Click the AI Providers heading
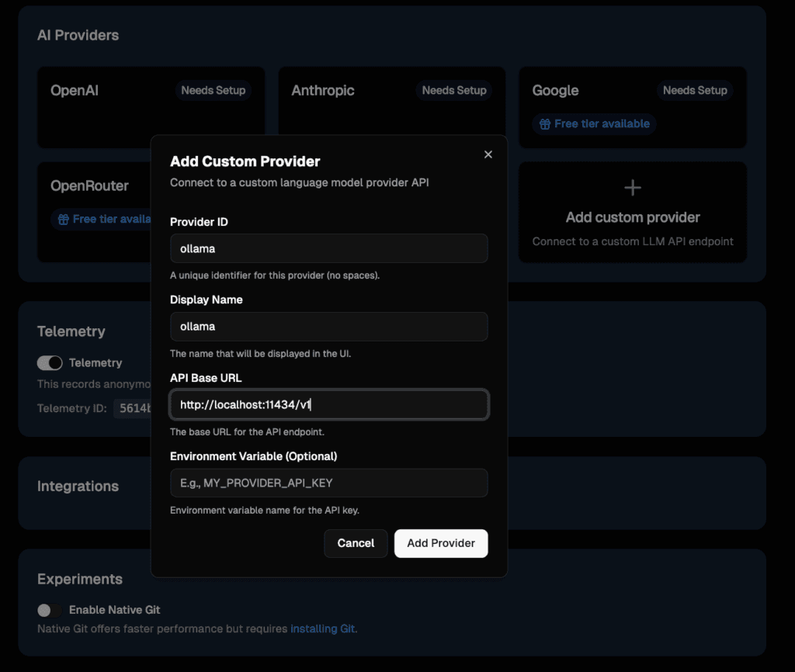This screenshot has height=672, width=795. coord(78,36)
